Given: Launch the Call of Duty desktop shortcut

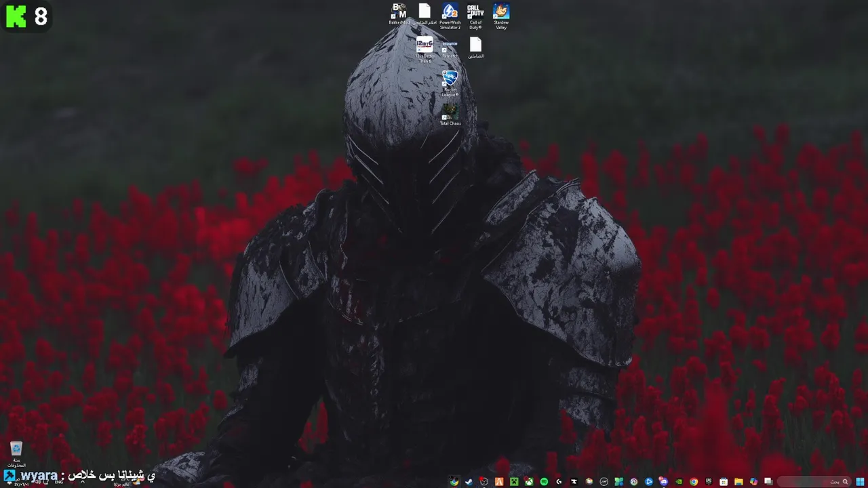Looking at the screenshot, I should point(475,16).
